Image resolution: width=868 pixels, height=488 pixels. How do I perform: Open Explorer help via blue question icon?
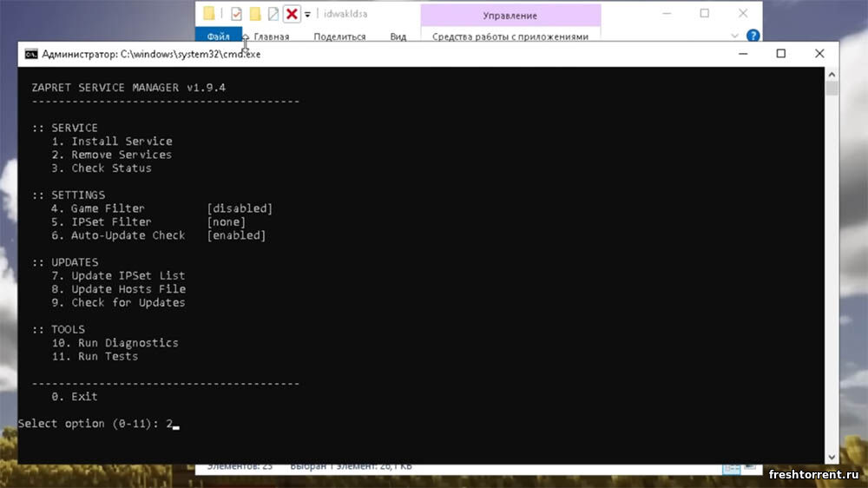(753, 36)
